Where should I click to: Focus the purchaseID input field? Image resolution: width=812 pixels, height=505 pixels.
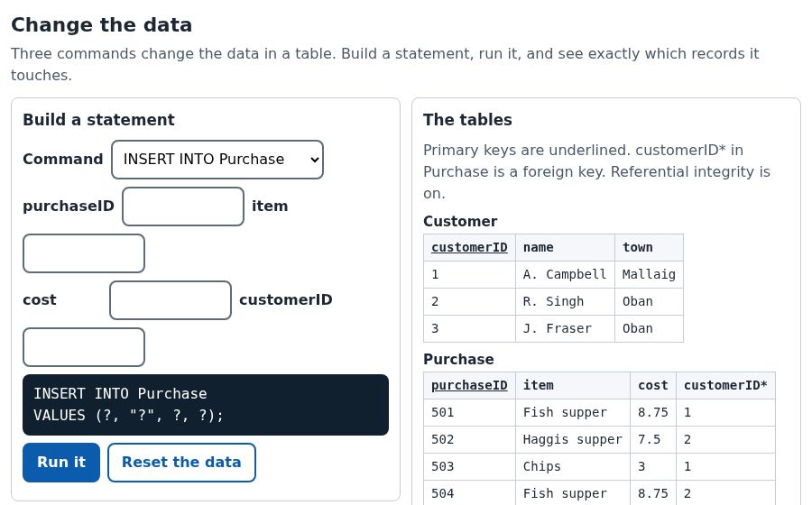pos(183,207)
